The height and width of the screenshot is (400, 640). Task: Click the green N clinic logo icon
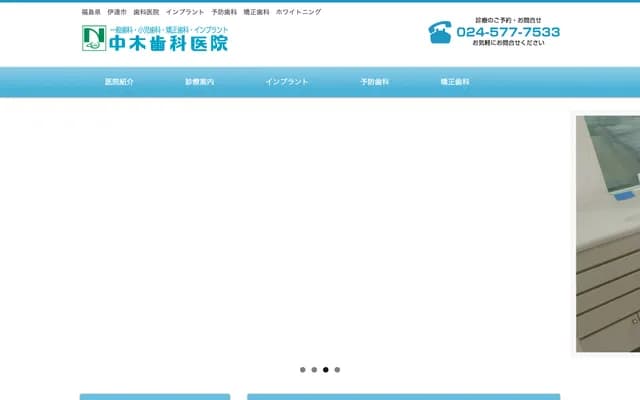[94, 38]
